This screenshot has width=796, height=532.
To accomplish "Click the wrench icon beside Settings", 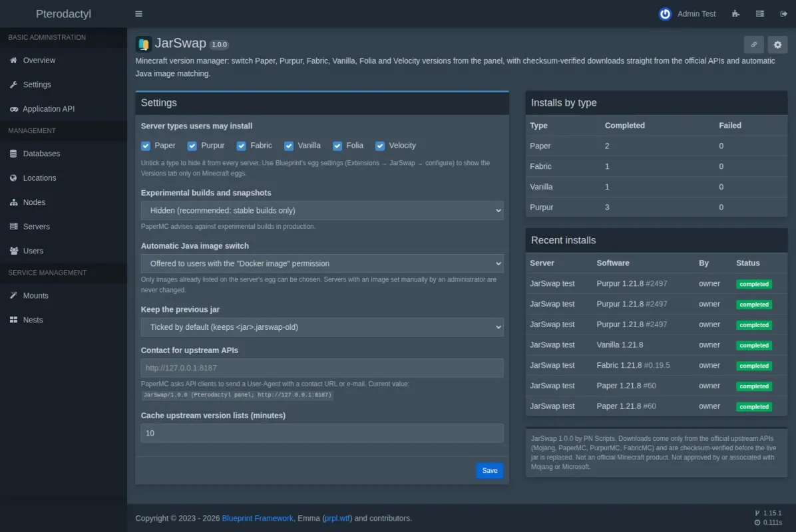I will click(x=14, y=84).
